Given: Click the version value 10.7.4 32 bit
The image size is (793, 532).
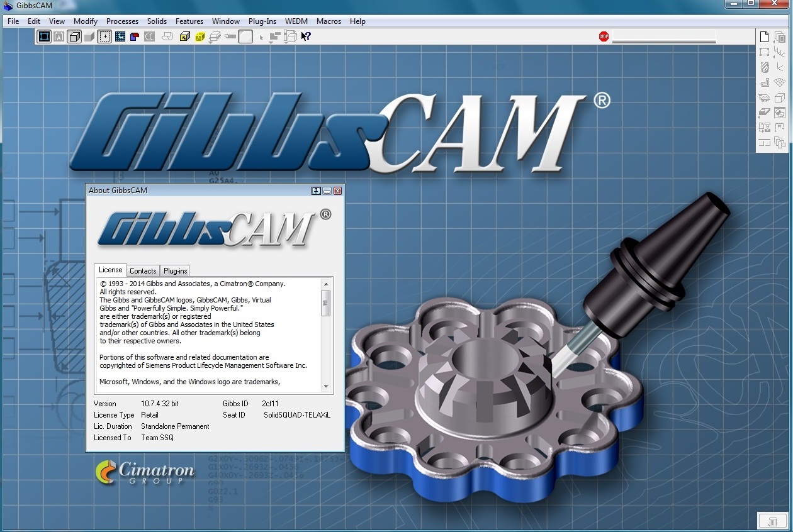Looking at the screenshot, I should coord(160,404).
